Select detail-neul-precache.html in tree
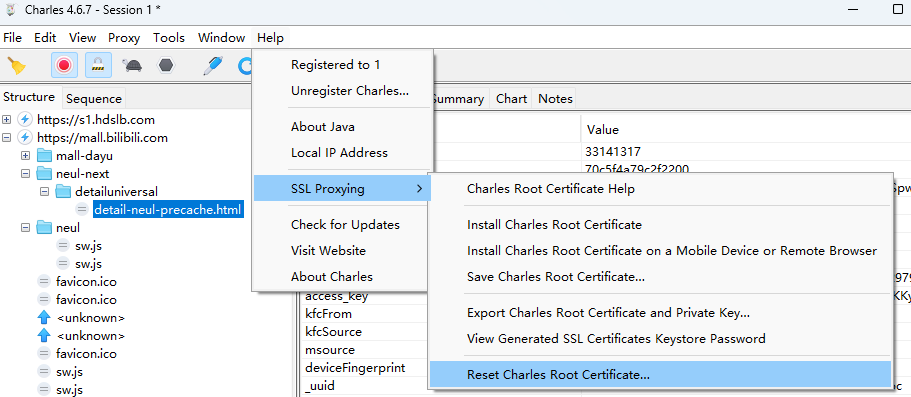This screenshot has width=911, height=397. click(168, 209)
